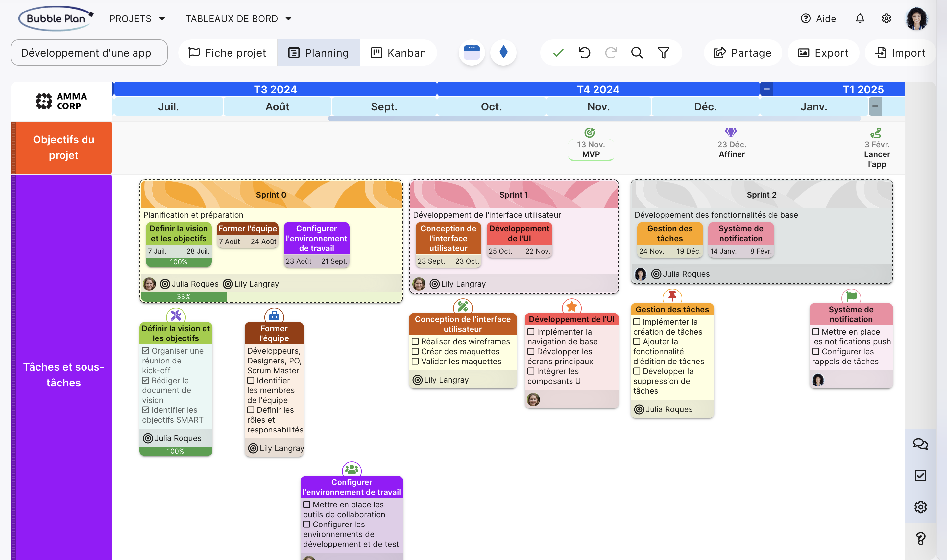Uncheck Identifier les objectifs SMART
The width and height of the screenshot is (947, 560).
(145, 409)
